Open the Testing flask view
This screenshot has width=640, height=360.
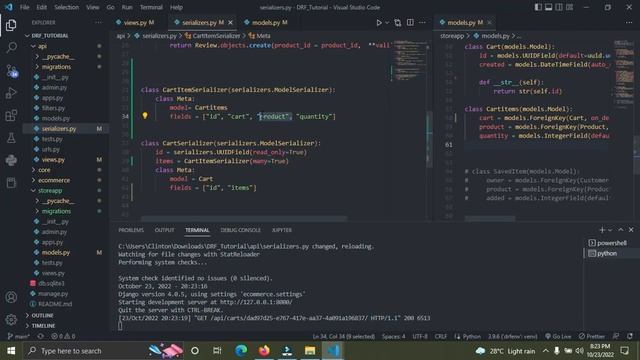pyautogui.click(x=11, y=138)
